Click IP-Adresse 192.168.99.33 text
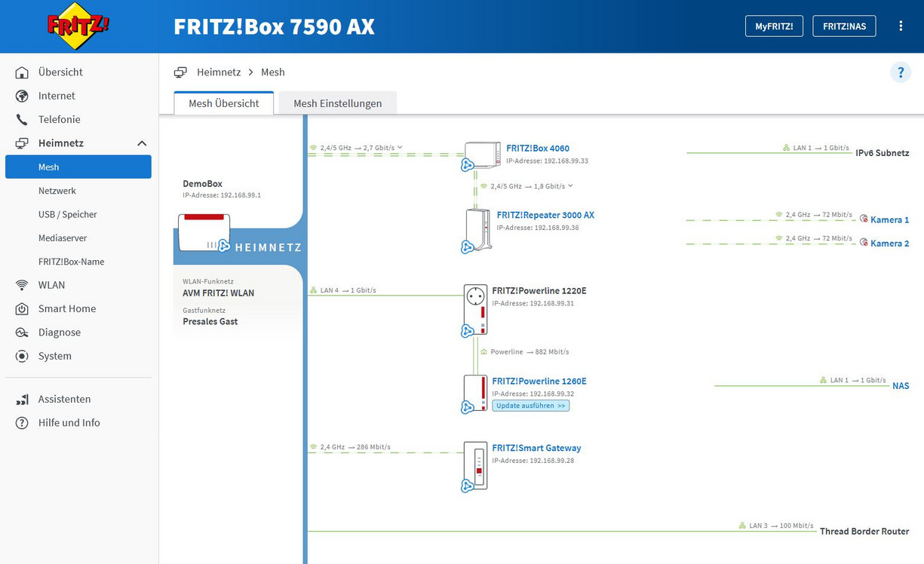The height and width of the screenshot is (564, 924). click(548, 161)
